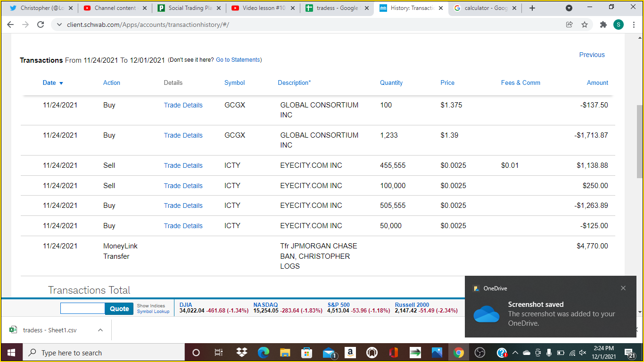
Task: Open new browser tab with plus
Action: (x=532, y=8)
